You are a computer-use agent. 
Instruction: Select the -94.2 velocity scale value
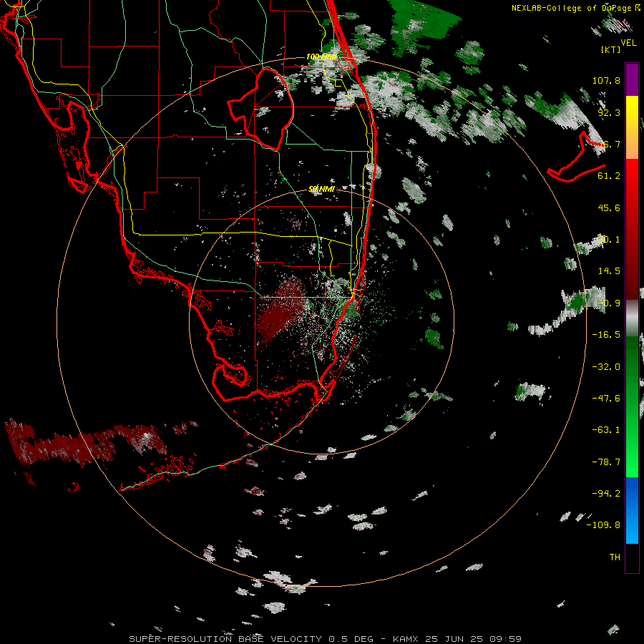tap(606, 493)
